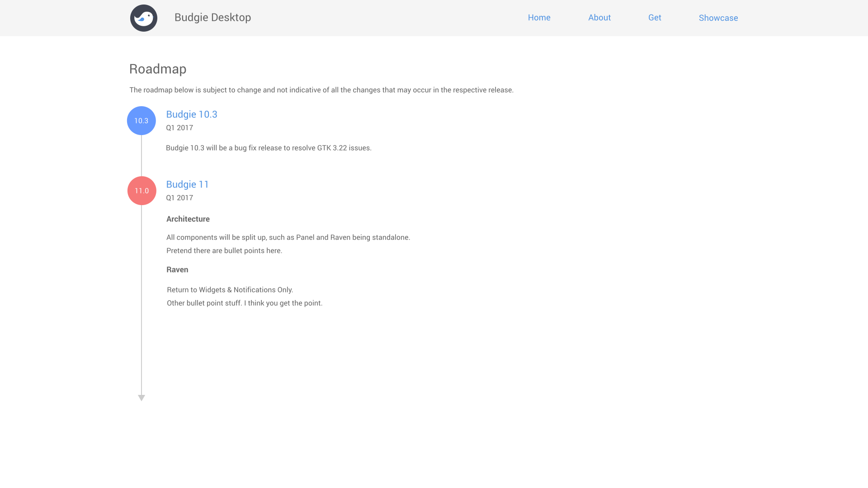Click the Raven section heading
Image resolution: width=868 pixels, height=488 pixels.
pyautogui.click(x=177, y=270)
